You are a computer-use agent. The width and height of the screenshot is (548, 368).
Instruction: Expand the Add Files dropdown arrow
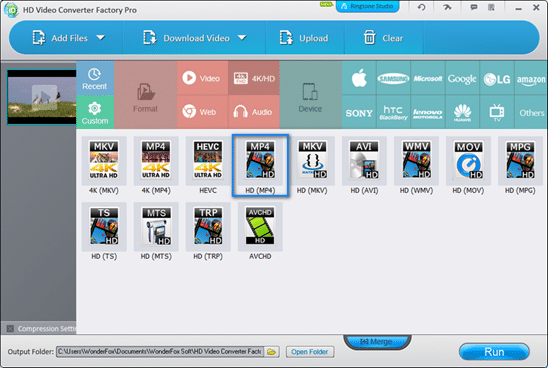[x=101, y=37]
